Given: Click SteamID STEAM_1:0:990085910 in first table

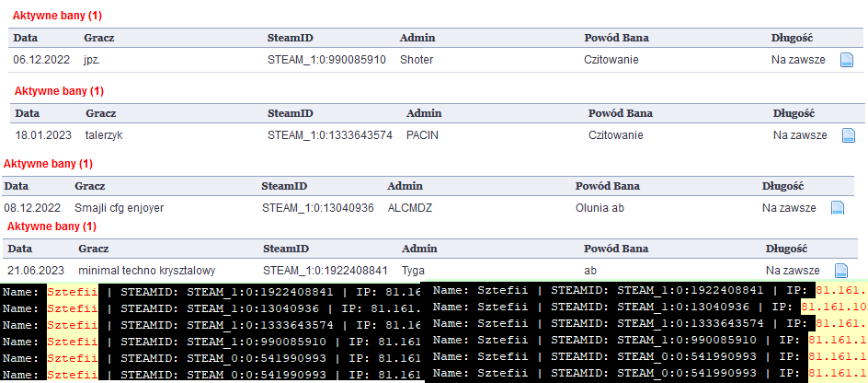Looking at the screenshot, I should pos(326,60).
